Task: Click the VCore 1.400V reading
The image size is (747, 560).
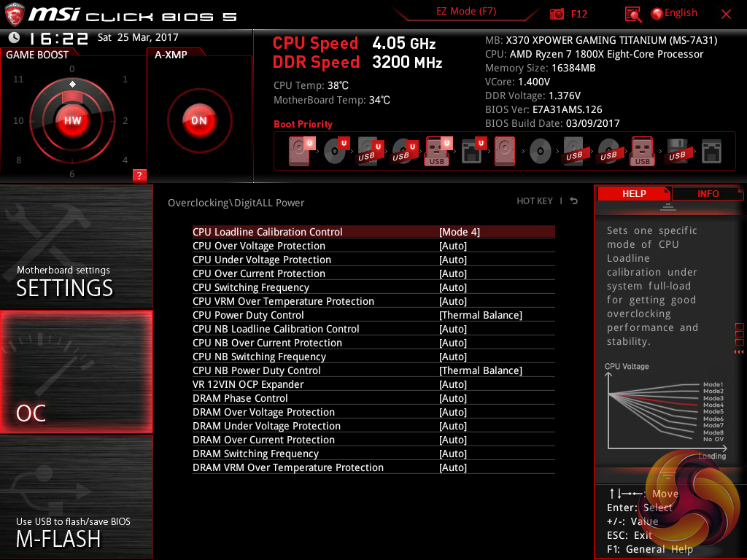Action: 517,82
